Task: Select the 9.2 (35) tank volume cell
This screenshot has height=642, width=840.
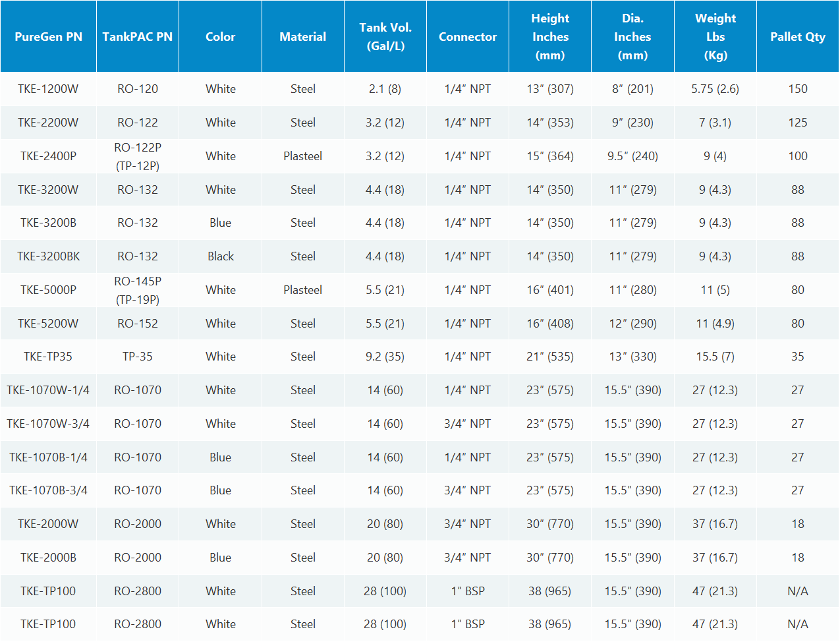Action: [x=385, y=357]
